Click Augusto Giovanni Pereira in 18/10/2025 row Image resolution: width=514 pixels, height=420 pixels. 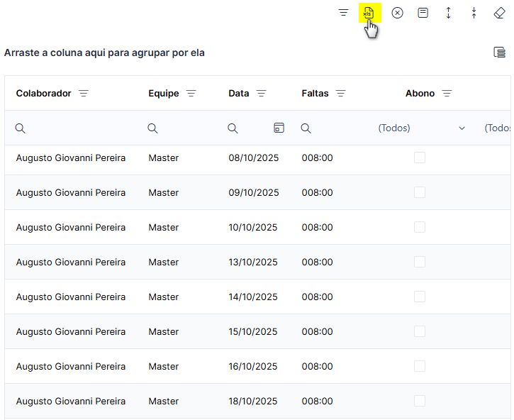pyautogui.click(x=71, y=402)
